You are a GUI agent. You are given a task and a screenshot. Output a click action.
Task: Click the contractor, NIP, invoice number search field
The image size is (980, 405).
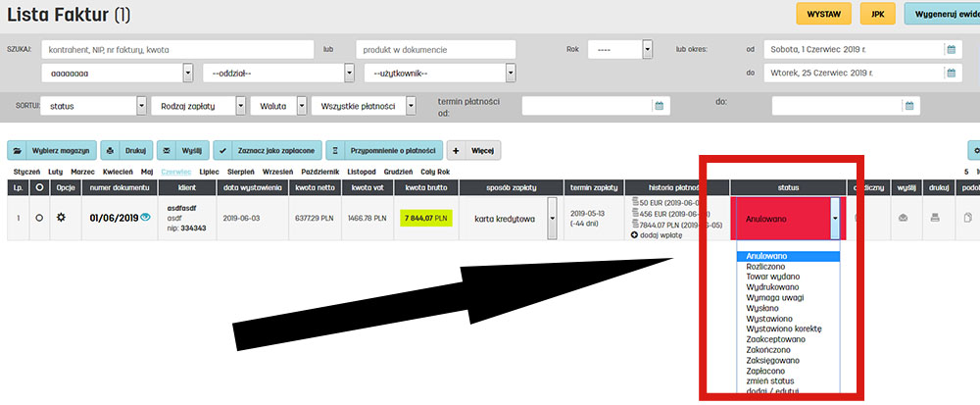pos(176,49)
